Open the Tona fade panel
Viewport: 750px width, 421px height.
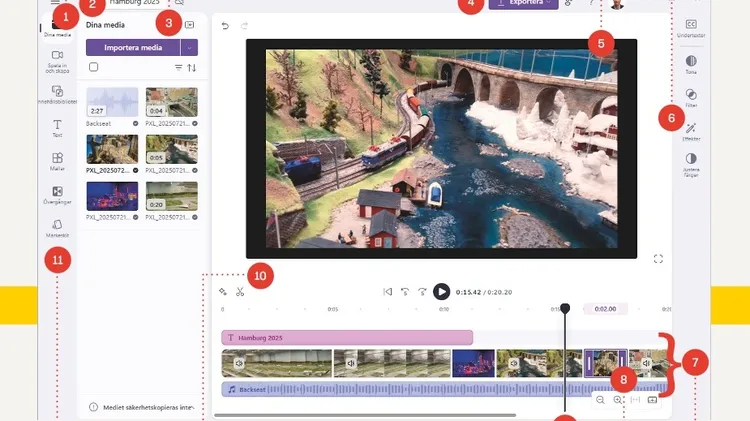(691, 64)
